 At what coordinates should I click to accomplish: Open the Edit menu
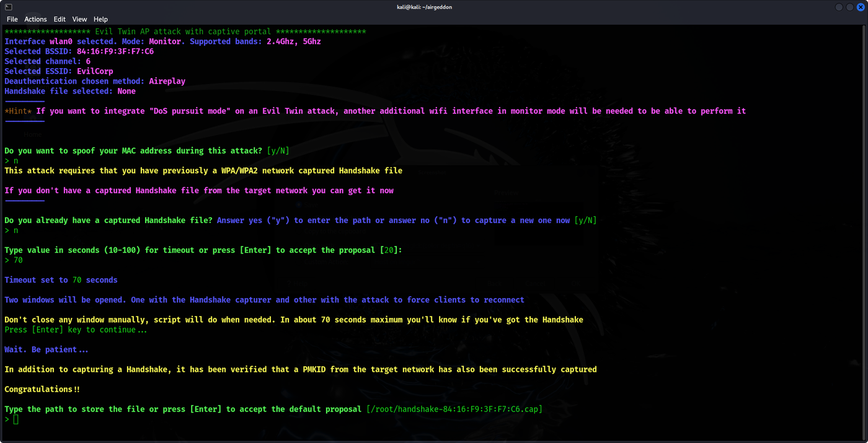tap(60, 19)
